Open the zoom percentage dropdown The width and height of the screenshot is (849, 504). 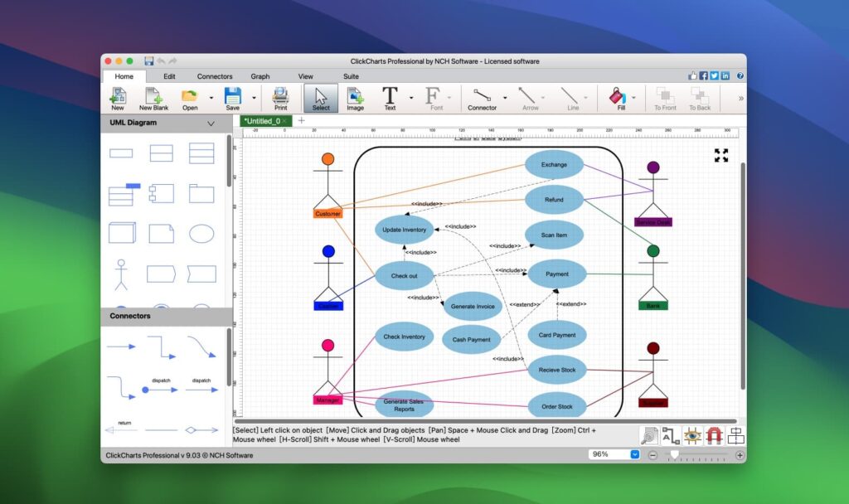point(635,454)
